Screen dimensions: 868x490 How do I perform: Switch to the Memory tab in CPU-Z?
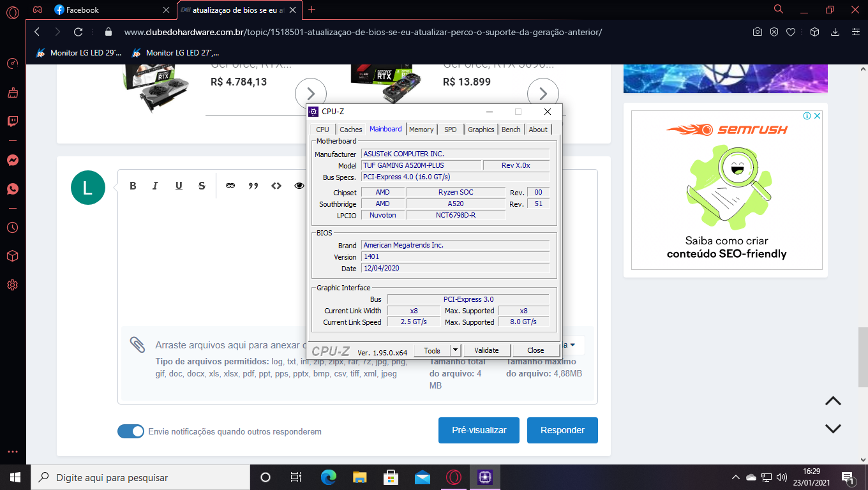[421, 130]
